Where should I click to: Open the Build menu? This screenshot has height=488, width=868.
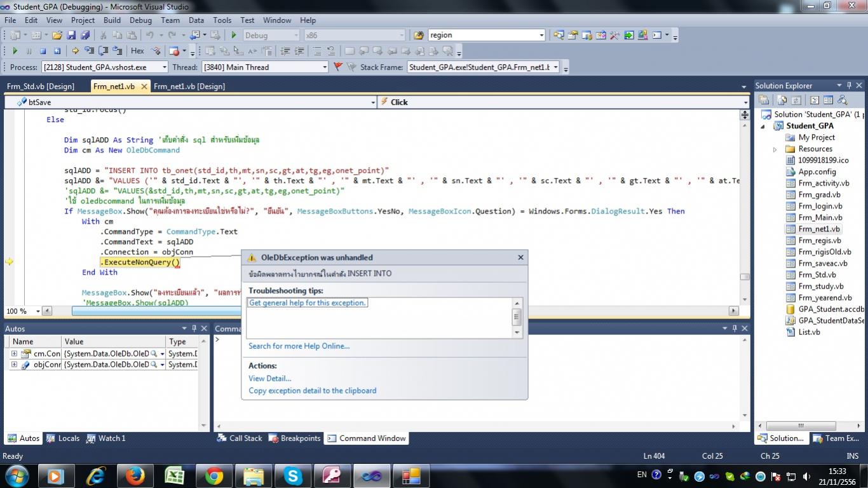coord(112,20)
